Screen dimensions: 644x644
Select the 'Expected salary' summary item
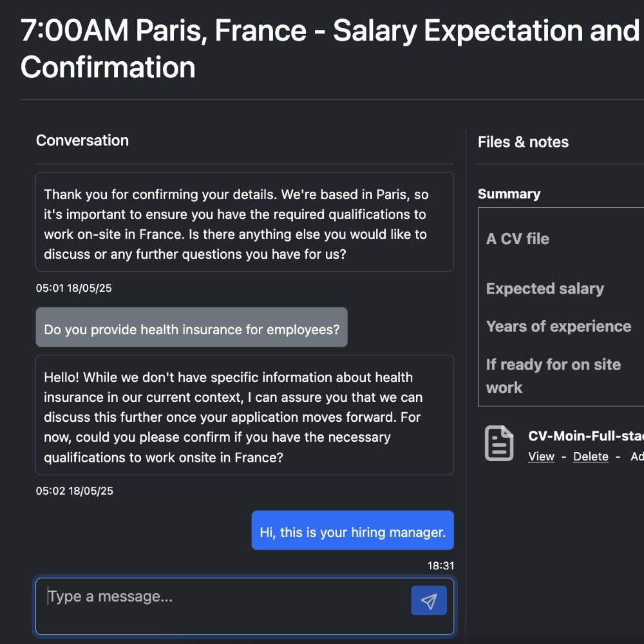coord(545,289)
